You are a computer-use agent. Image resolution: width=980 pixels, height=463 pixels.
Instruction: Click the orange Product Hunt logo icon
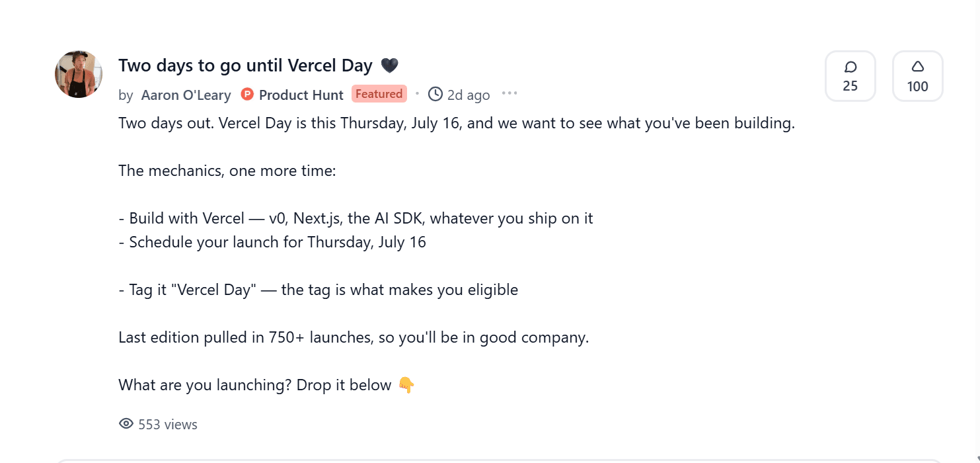click(x=247, y=95)
